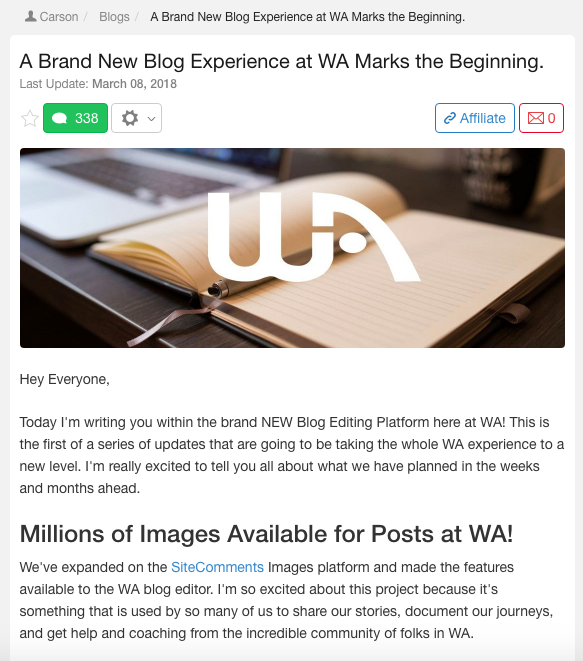
Task: Click the gear settings icon
Action: pos(130,118)
